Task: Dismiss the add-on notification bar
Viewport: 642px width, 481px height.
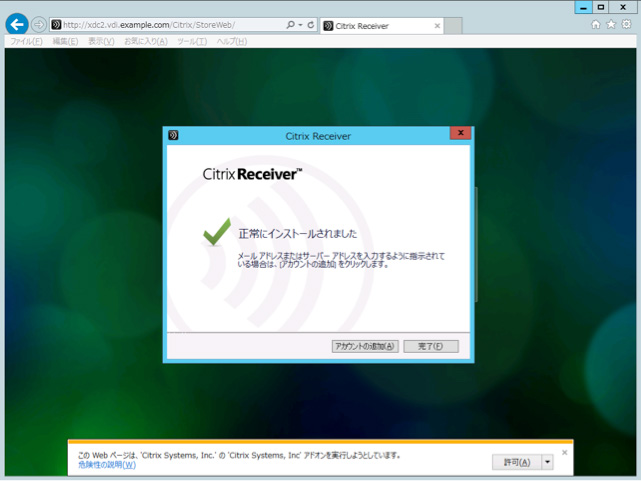Action: pos(565,452)
